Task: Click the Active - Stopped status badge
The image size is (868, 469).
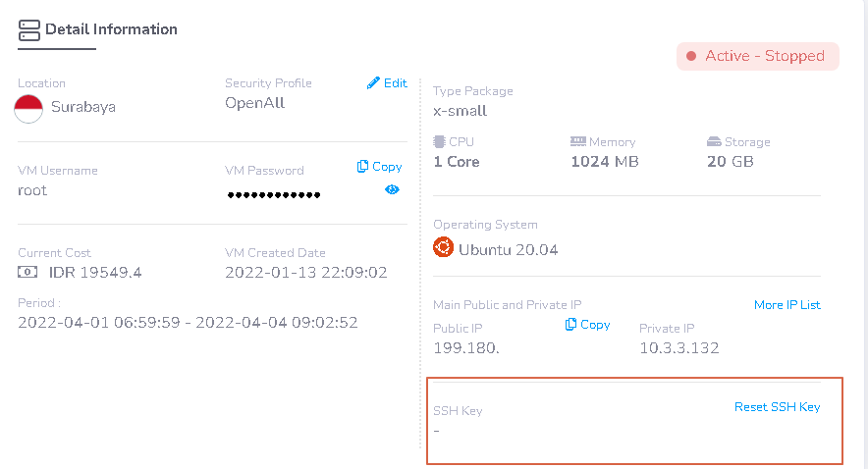Action: click(x=757, y=56)
